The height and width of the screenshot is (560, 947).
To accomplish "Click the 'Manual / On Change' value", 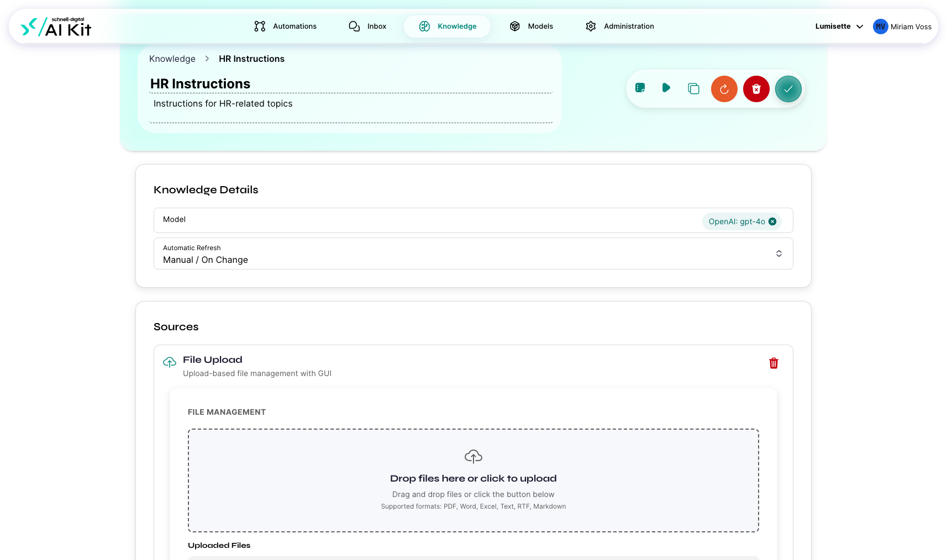I will [x=206, y=260].
